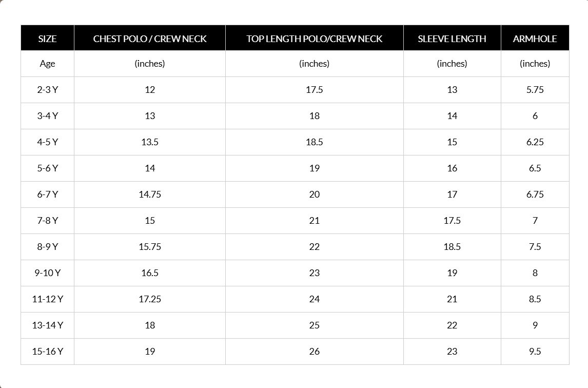Image resolution: width=588 pixels, height=388 pixels.
Task: Click the SIZE column header
Action: (x=47, y=38)
